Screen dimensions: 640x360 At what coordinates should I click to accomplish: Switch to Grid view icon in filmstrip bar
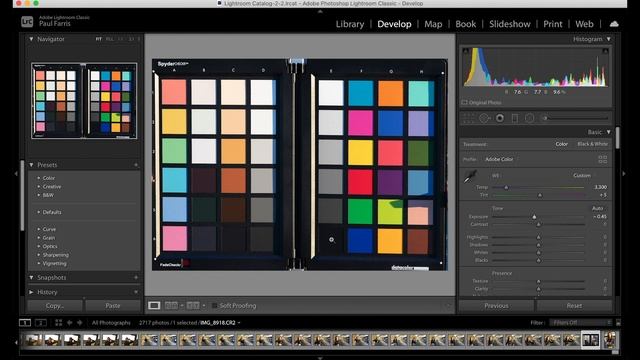[x=58, y=322]
